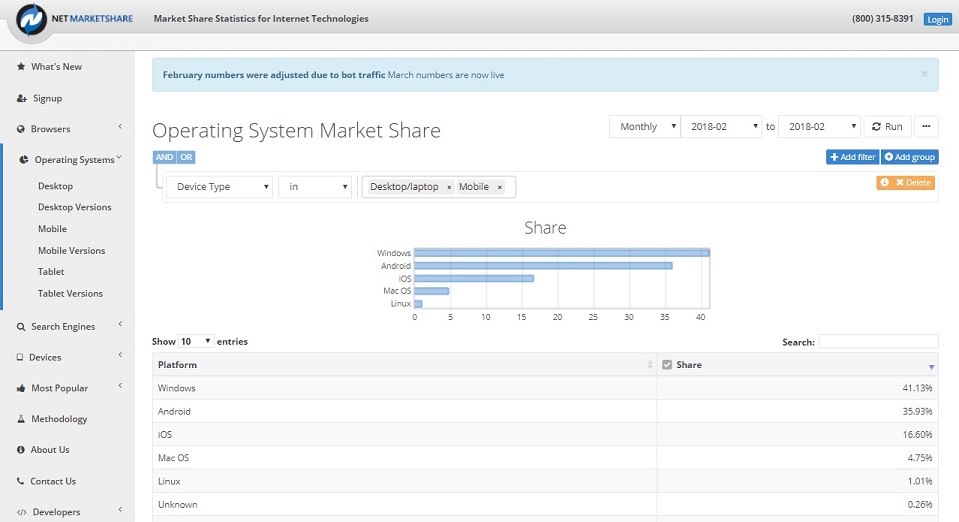Viewport: 959px width, 522px height.
Task: Click the code icon beside Developers
Action: pyautogui.click(x=21, y=512)
